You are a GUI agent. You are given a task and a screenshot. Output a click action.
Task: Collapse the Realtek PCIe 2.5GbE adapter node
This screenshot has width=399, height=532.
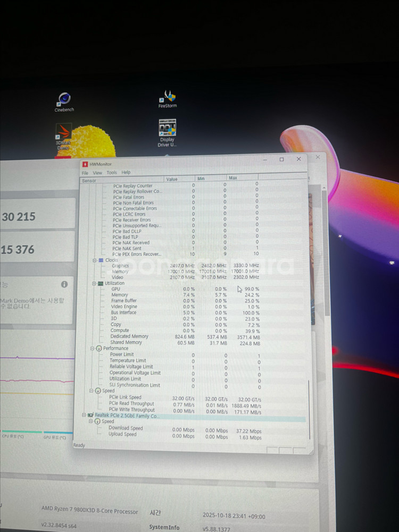pos(84,415)
